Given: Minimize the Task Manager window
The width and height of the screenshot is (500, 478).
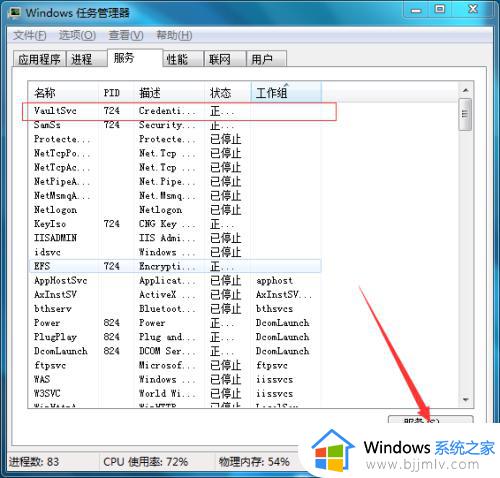Looking at the screenshot, I should click(x=416, y=10).
